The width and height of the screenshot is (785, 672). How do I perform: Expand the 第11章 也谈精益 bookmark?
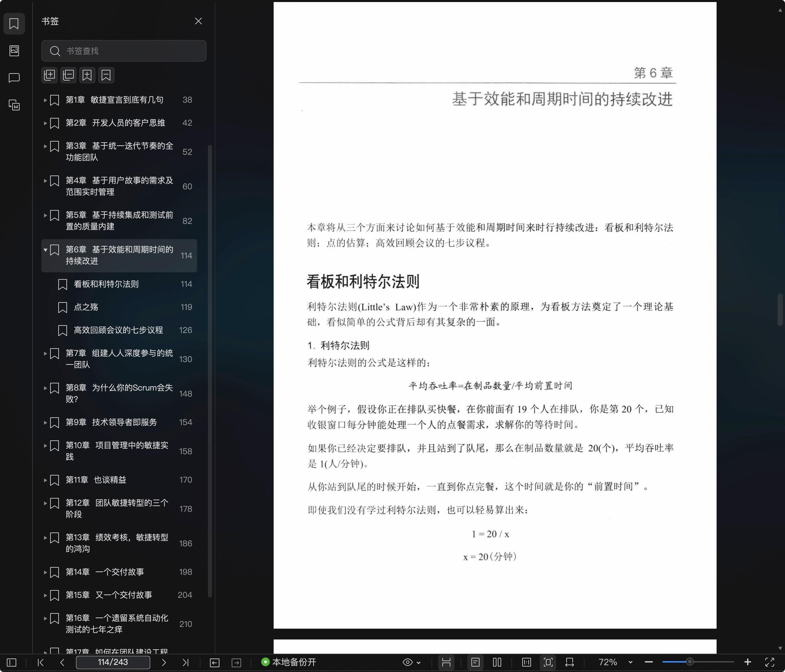(45, 480)
